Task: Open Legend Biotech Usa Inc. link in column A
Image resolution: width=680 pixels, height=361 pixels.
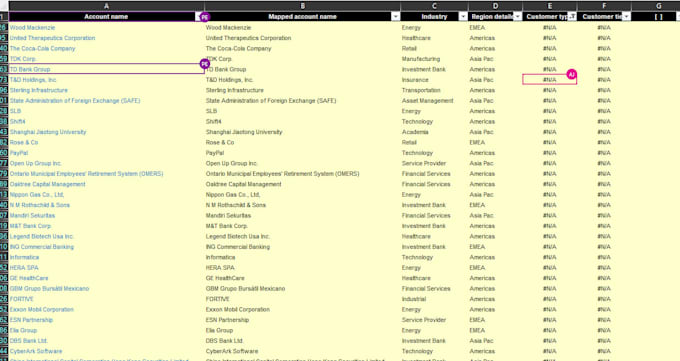Action: [x=42, y=236]
